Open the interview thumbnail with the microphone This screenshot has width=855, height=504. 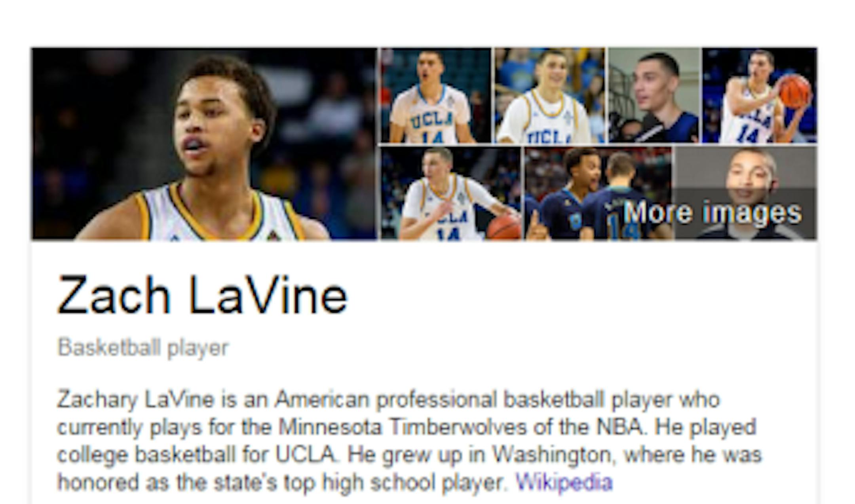(x=654, y=95)
